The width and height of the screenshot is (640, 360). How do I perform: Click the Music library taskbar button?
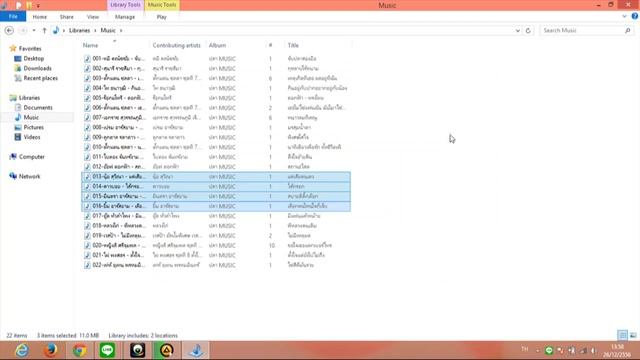tap(196, 351)
